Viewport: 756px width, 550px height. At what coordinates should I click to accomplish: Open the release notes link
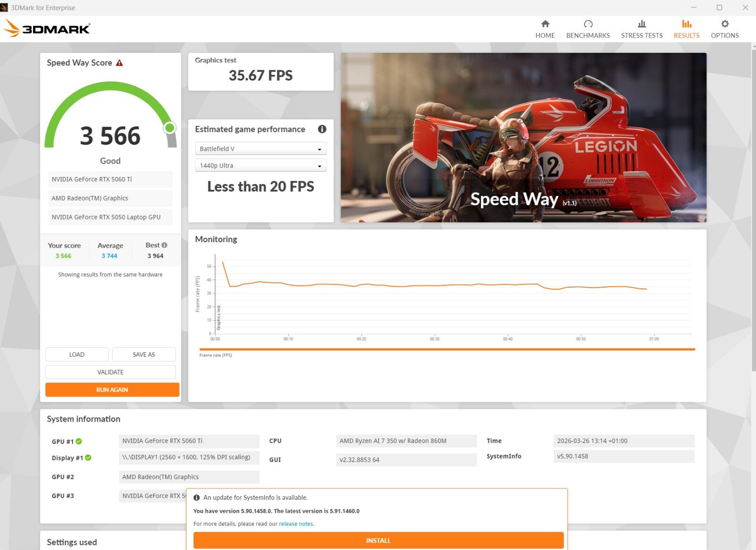point(296,524)
